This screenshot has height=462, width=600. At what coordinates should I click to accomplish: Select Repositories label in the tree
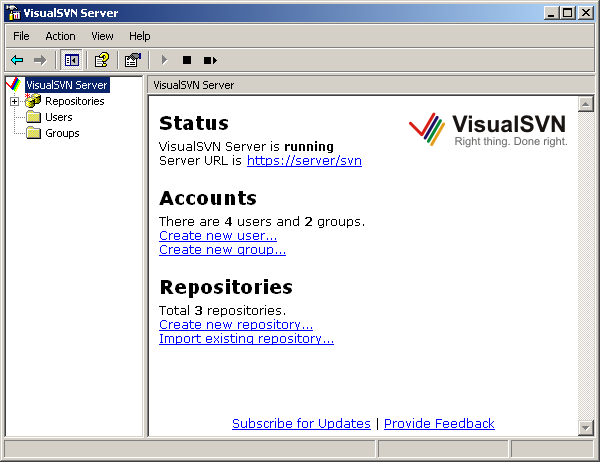(75, 101)
